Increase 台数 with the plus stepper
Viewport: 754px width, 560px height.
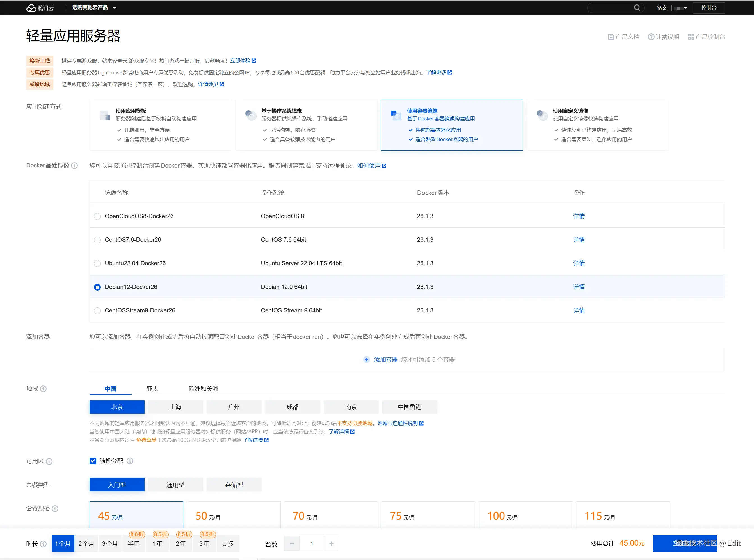coord(331,543)
